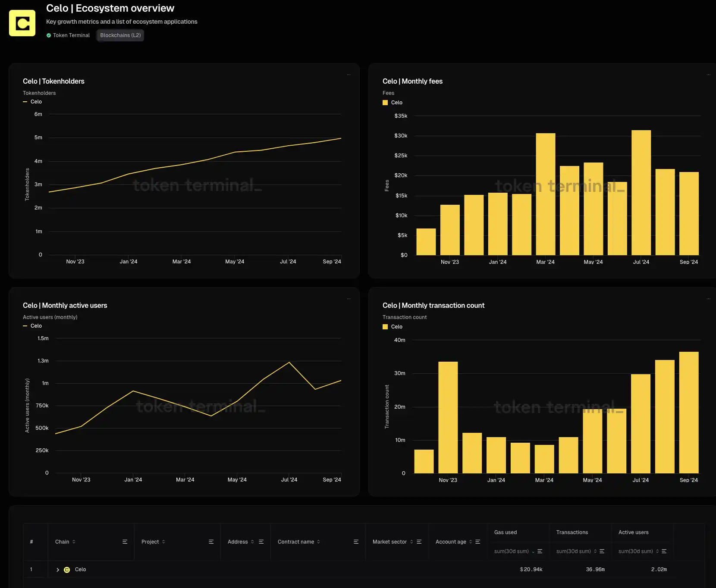This screenshot has height=588, width=716.
Task: Click the Blockchains (L2) tag
Action: click(120, 35)
